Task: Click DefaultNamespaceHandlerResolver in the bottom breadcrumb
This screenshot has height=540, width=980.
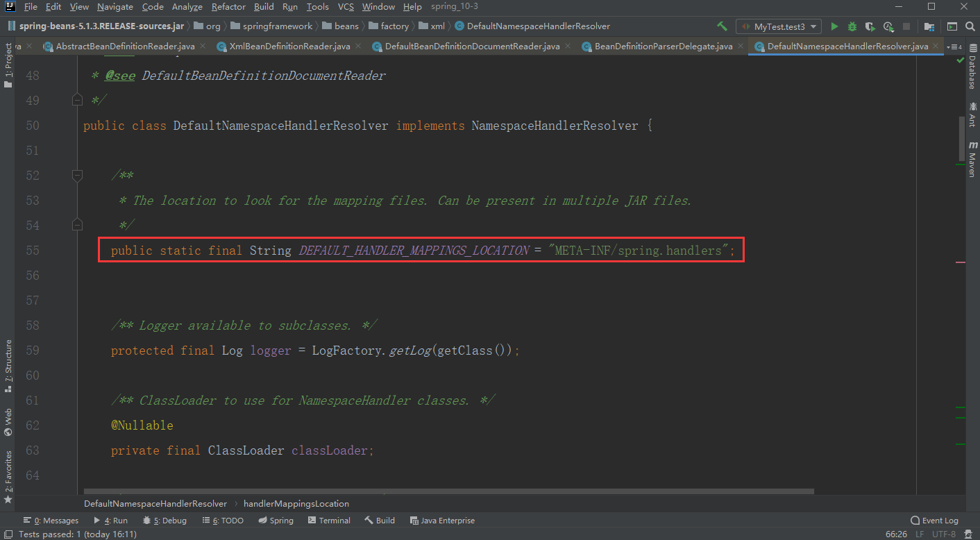Action: (155, 503)
